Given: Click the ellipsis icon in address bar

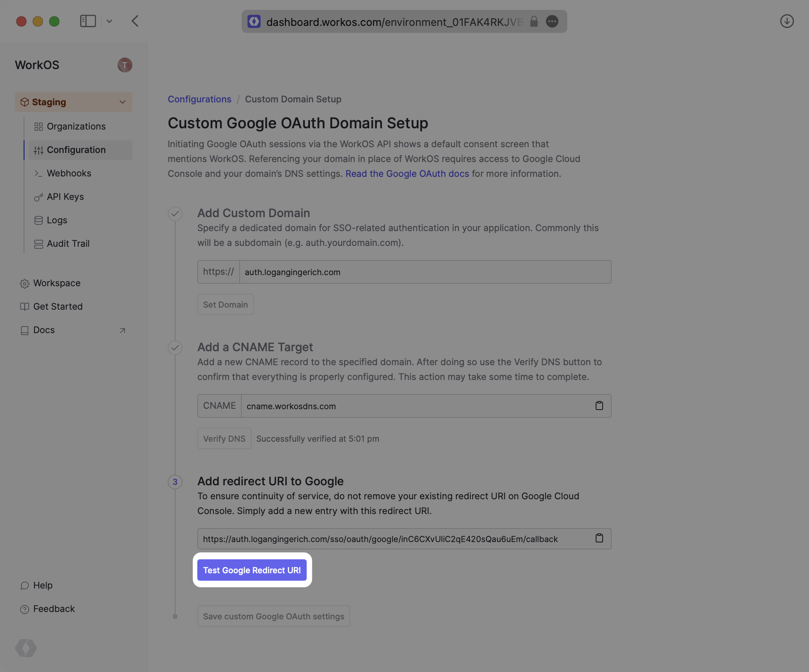Looking at the screenshot, I should pos(552,21).
